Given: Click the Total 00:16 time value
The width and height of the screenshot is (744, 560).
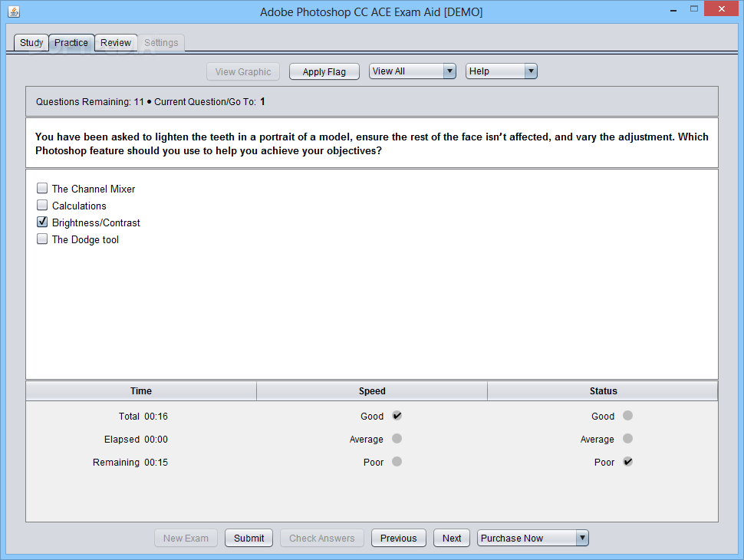Looking at the screenshot, I should (x=156, y=417).
